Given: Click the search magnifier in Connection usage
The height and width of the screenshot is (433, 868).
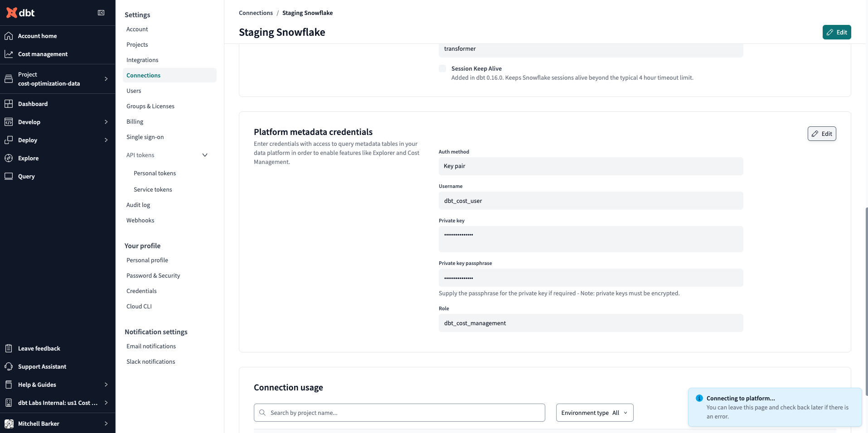Looking at the screenshot, I should pyautogui.click(x=262, y=413).
